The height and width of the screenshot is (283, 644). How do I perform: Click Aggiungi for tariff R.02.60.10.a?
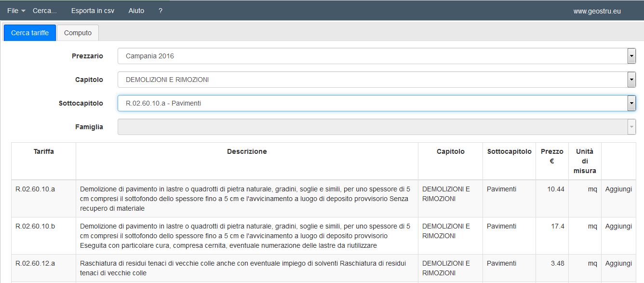618,189
